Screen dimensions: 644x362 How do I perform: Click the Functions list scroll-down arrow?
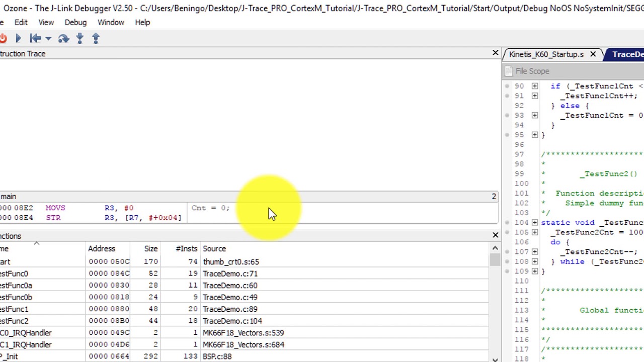[495, 359]
